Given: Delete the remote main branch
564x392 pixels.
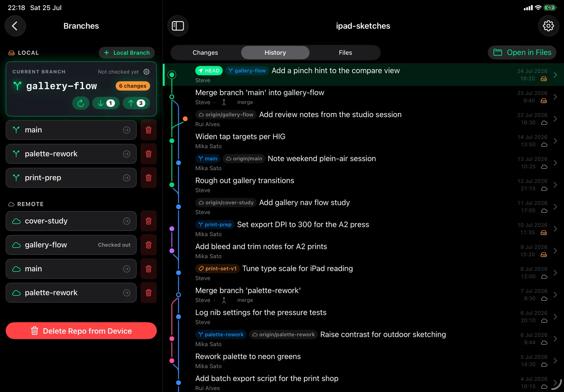Looking at the screenshot, I should [x=149, y=269].
